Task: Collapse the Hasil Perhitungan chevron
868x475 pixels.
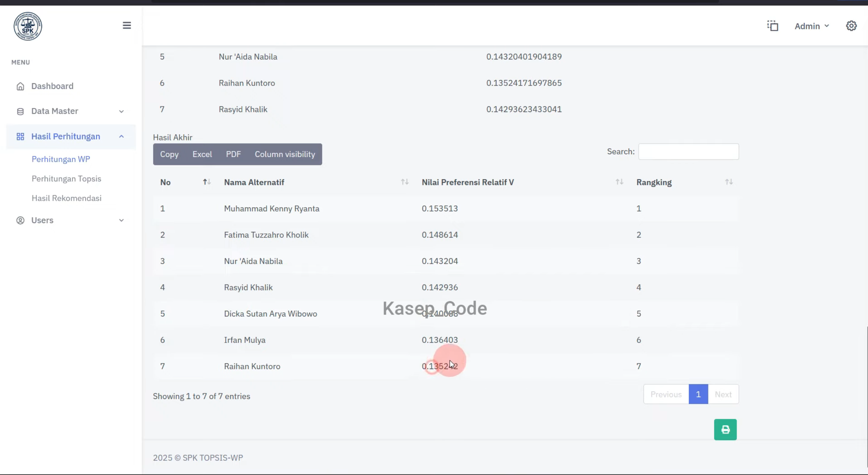Action: pos(121,136)
